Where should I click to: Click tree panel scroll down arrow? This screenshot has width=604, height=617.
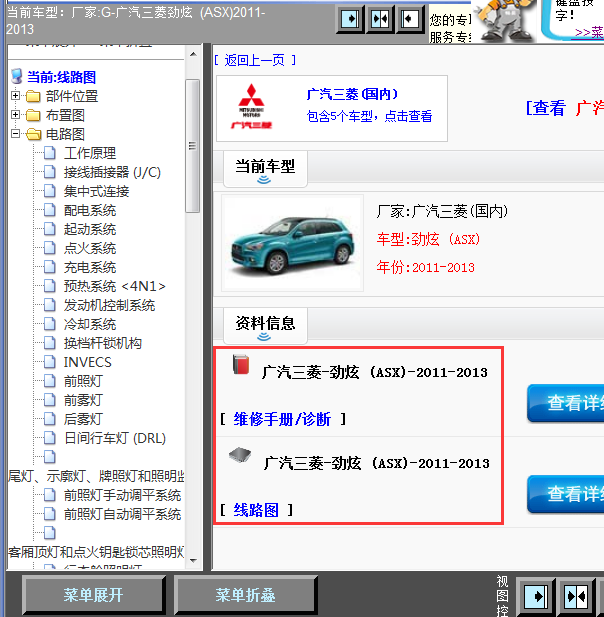(193, 560)
